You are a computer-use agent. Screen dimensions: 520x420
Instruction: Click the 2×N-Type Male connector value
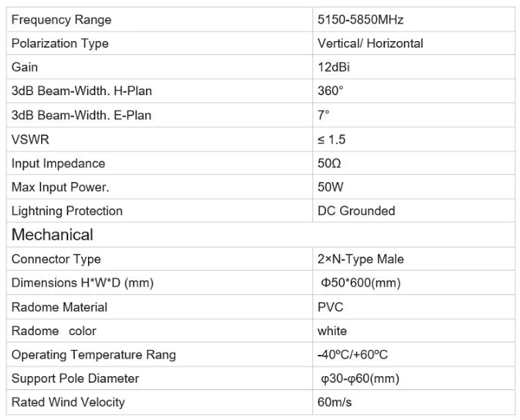tap(360, 259)
